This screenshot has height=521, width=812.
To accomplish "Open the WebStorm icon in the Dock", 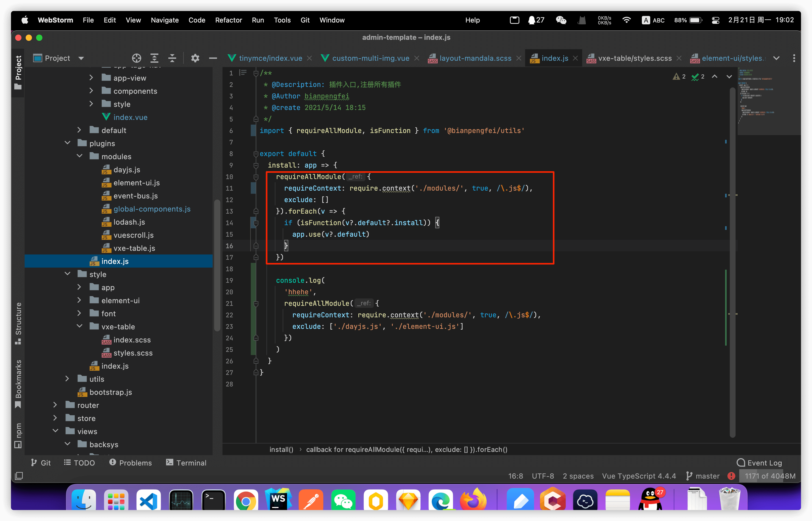I will click(x=278, y=500).
